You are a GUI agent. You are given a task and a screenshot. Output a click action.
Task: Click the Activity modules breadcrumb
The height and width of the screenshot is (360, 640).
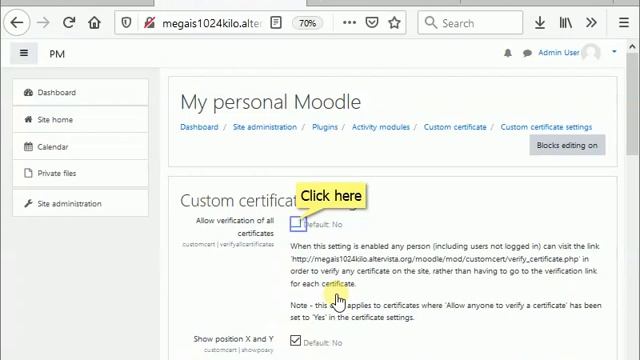pyautogui.click(x=381, y=127)
